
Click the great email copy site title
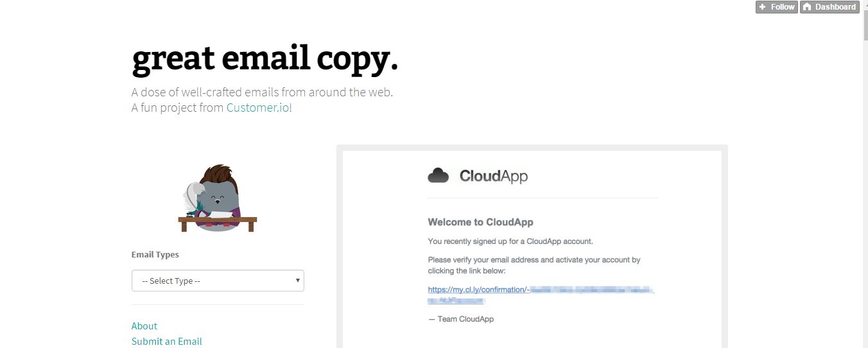coord(265,58)
